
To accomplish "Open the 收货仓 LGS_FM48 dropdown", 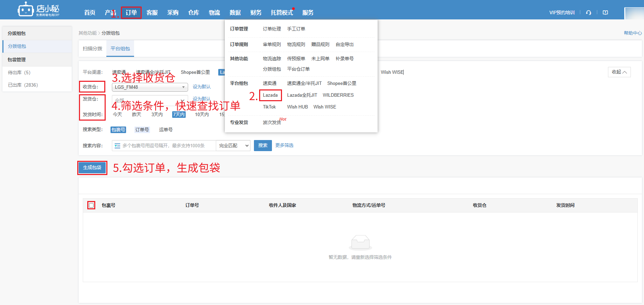I will click(150, 87).
